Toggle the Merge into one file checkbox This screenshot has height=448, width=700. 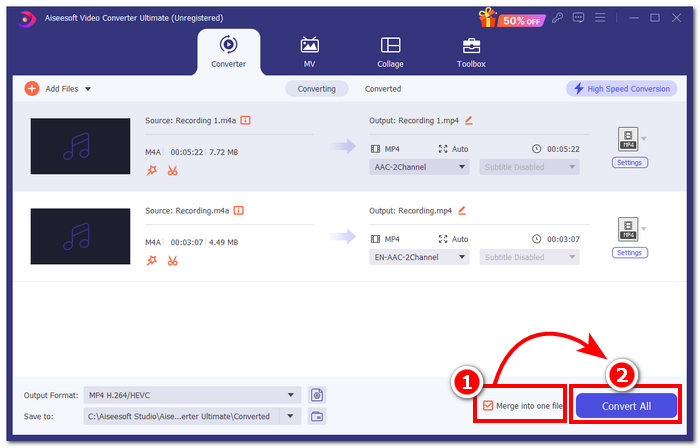pos(488,406)
